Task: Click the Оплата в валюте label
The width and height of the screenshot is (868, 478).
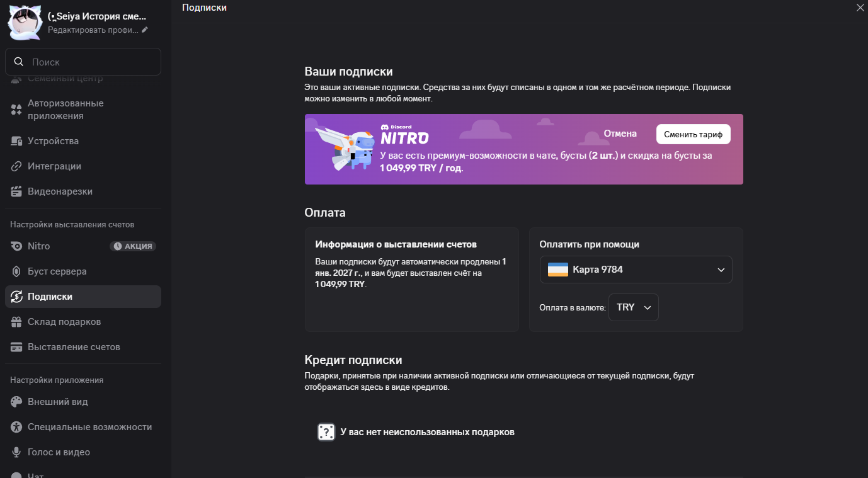Action: coord(573,308)
